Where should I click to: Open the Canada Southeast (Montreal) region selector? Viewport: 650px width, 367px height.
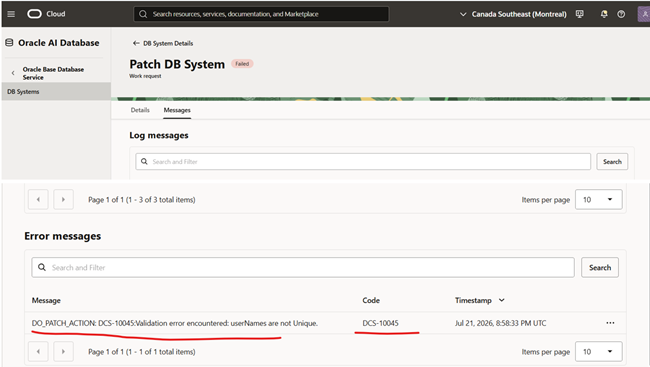coord(513,14)
